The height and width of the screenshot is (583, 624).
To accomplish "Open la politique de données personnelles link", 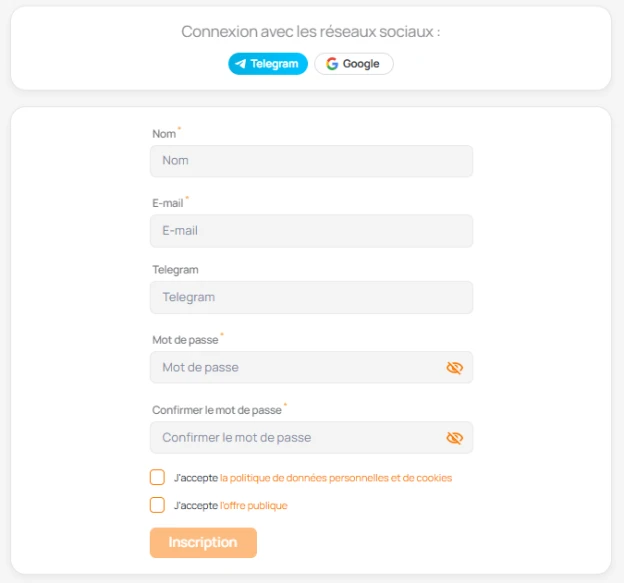I will tap(335, 478).
